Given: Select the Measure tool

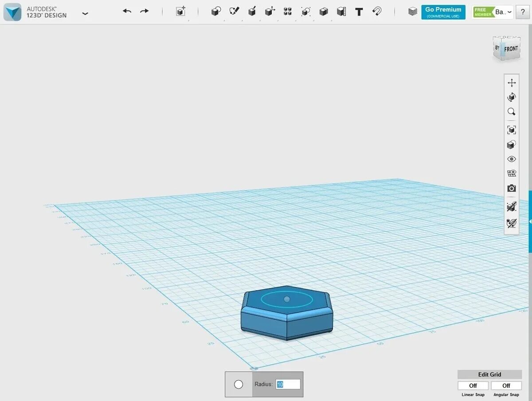Looking at the screenshot, I should [341, 12].
